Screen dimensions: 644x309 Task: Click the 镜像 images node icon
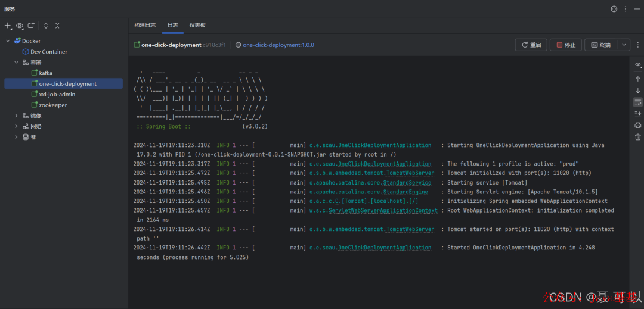coord(26,116)
